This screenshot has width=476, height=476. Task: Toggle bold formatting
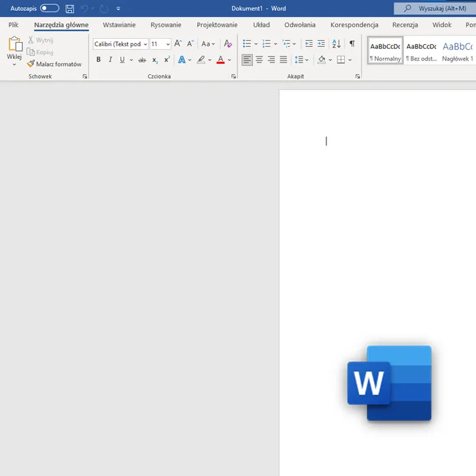tap(99, 60)
